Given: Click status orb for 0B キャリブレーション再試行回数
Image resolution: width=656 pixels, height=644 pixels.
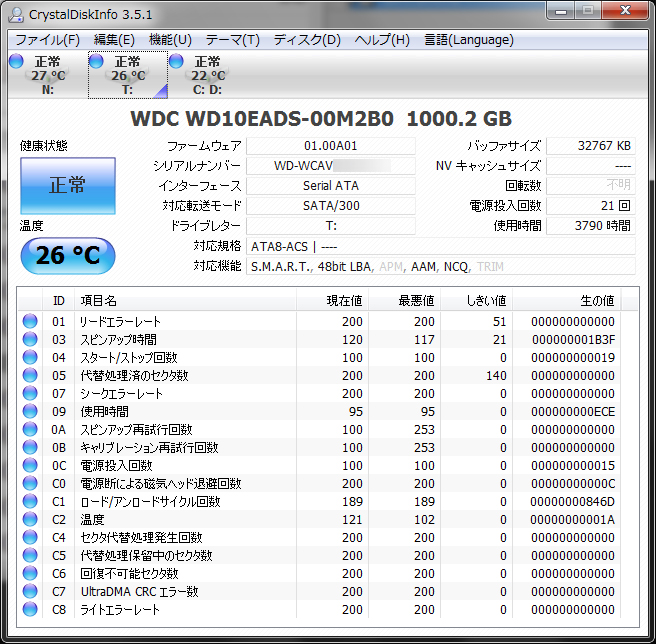Looking at the screenshot, I should click(x=30, y=447).
